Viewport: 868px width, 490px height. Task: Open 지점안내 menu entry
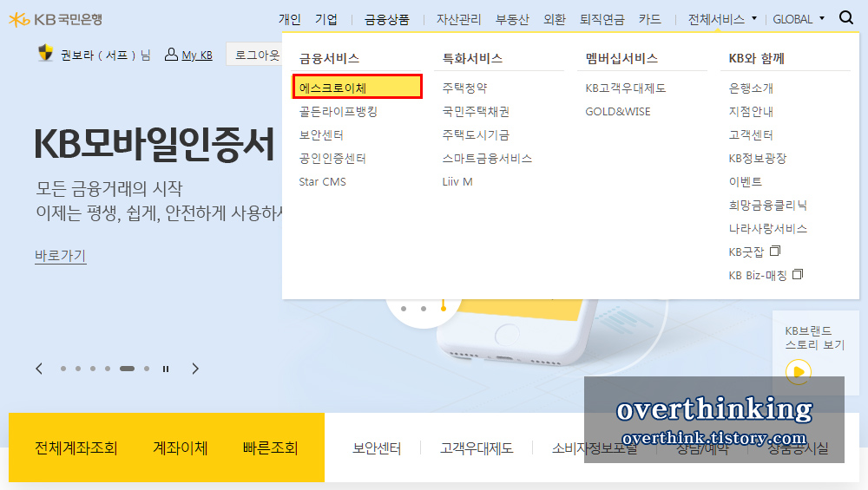coord(751,111)
